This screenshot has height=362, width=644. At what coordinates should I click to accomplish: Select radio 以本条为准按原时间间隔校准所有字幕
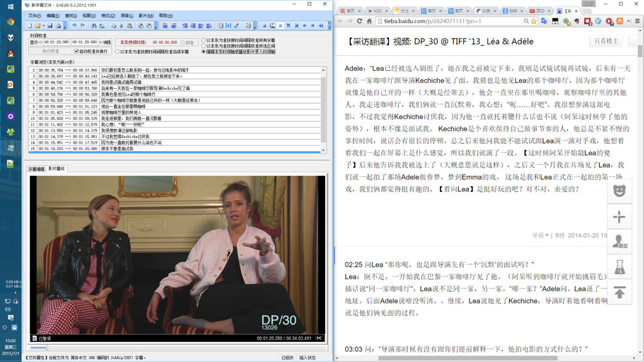[x=204, y=40]
